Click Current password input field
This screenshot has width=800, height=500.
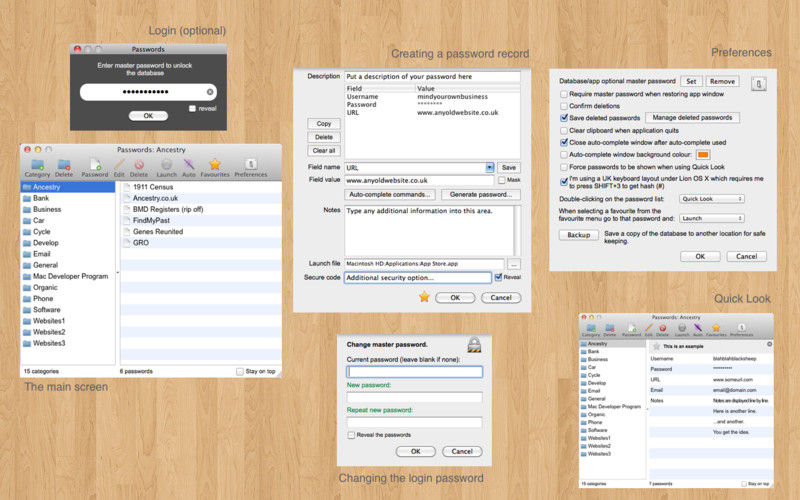click(x=414, y=372)
